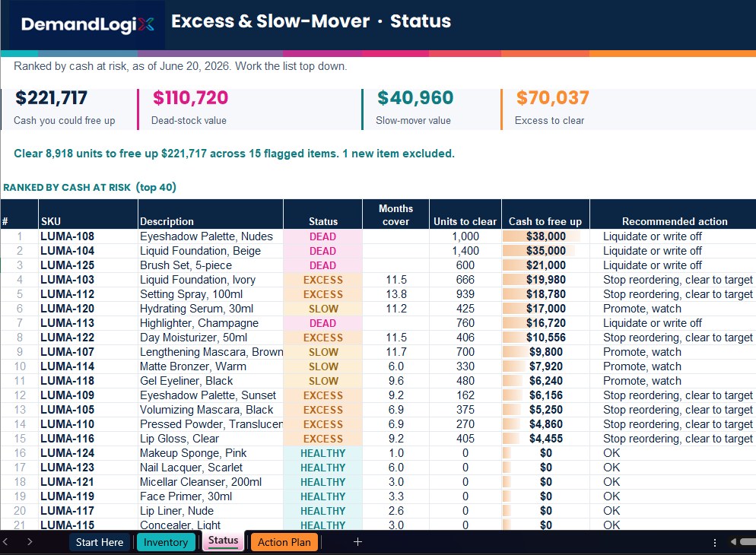Select the Months cover column header

395,214
